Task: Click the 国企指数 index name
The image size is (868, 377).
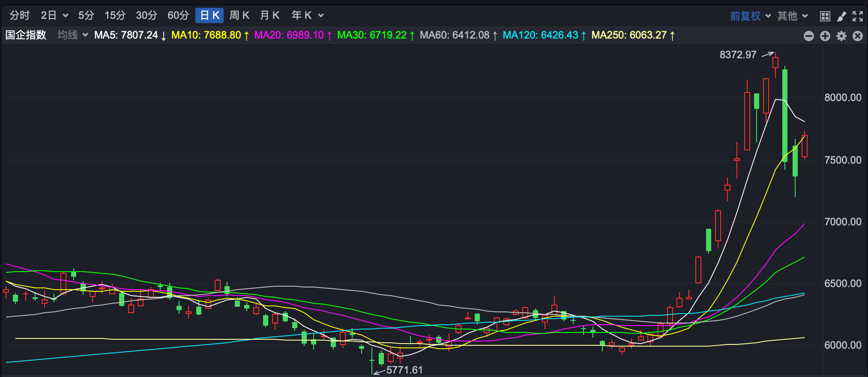Action: tap(26, 35)
